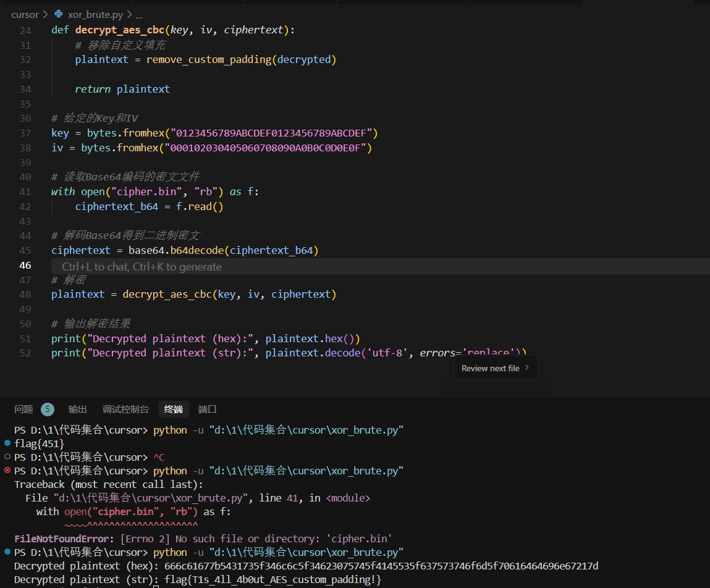Click the Python file icon in breadcrumb
710x588 pixels.
(59, 14)
